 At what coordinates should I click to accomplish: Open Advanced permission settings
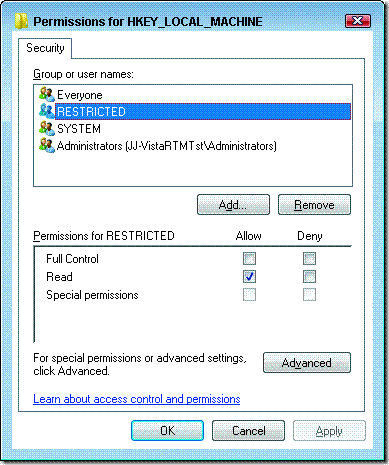(x=307, y=362)
